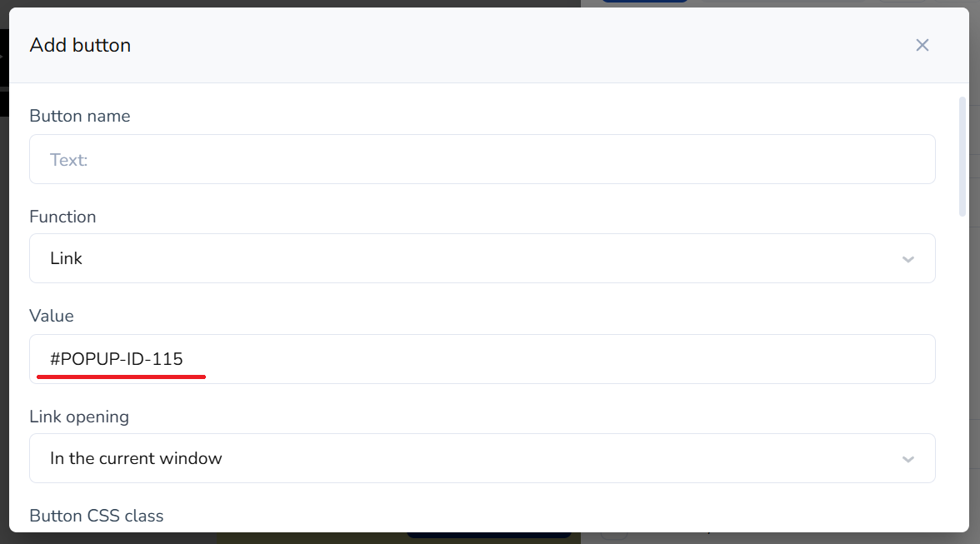980x544 pixels.
Task: Place cursor on the #POPUP-ID-115 text
Action: coord(117,359)
